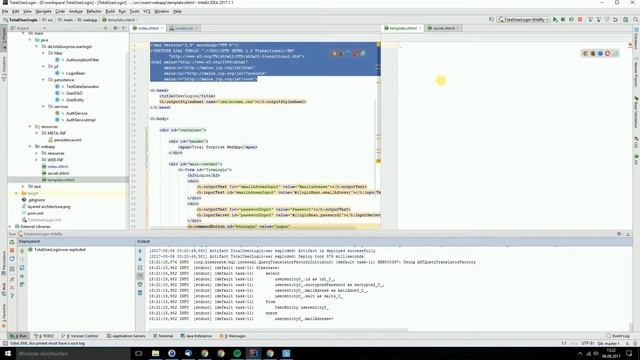Hide Run panel using collapse icon
Viewport: 640px width, 360px height.
pos(628,234)
